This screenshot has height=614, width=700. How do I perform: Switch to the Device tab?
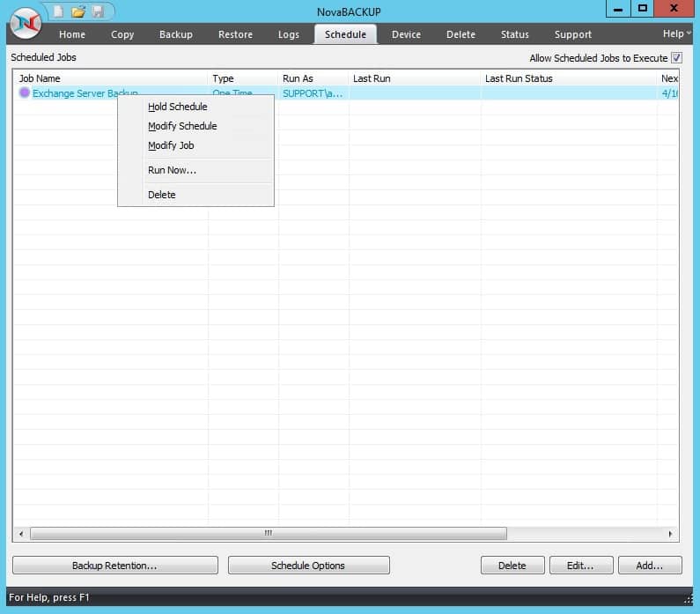pos(406,34)
